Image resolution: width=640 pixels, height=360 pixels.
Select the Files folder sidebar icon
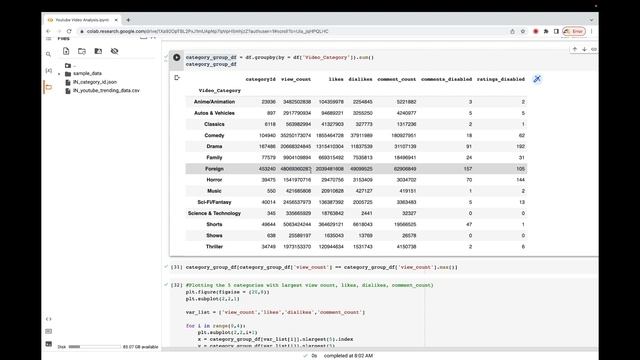pyautogui.click(x=49, y=87)
